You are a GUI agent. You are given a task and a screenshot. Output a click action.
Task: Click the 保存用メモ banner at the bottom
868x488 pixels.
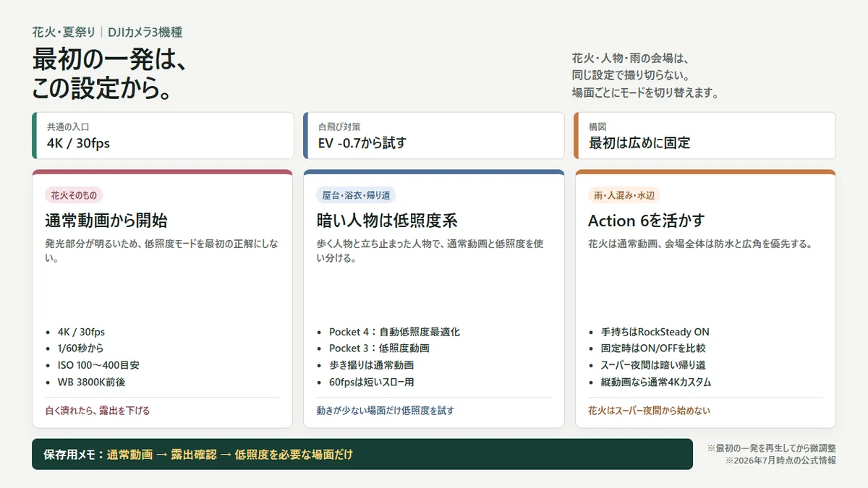362,454
